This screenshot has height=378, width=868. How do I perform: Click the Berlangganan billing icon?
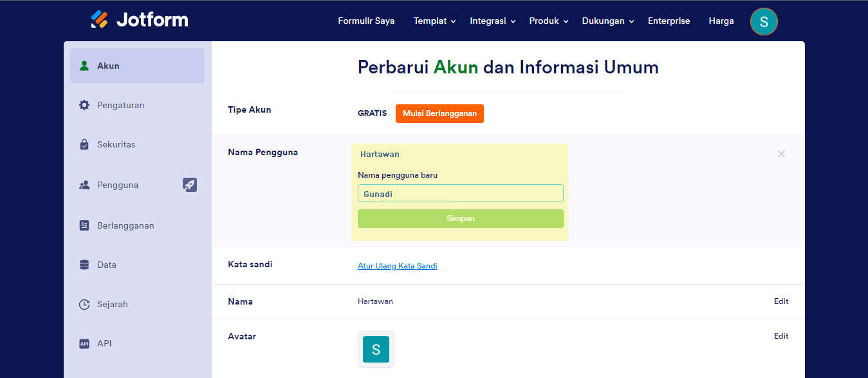click(x=84, y=225)
